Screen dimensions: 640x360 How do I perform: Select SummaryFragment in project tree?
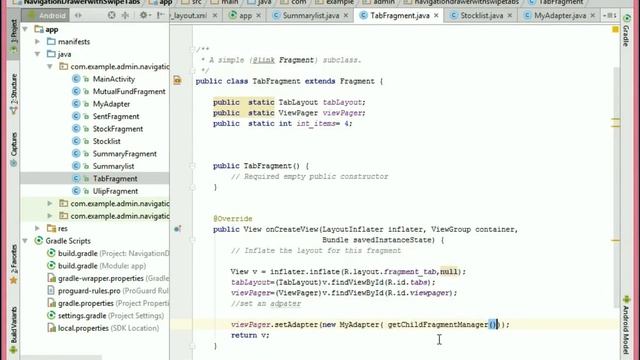click(x=124, y=154)
